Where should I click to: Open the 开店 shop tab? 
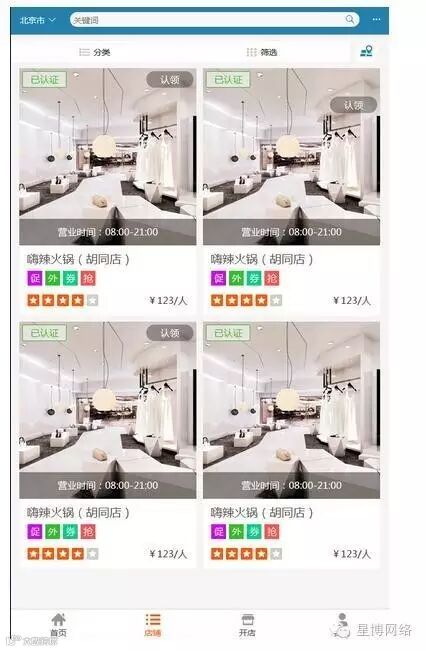pos(247,625)
